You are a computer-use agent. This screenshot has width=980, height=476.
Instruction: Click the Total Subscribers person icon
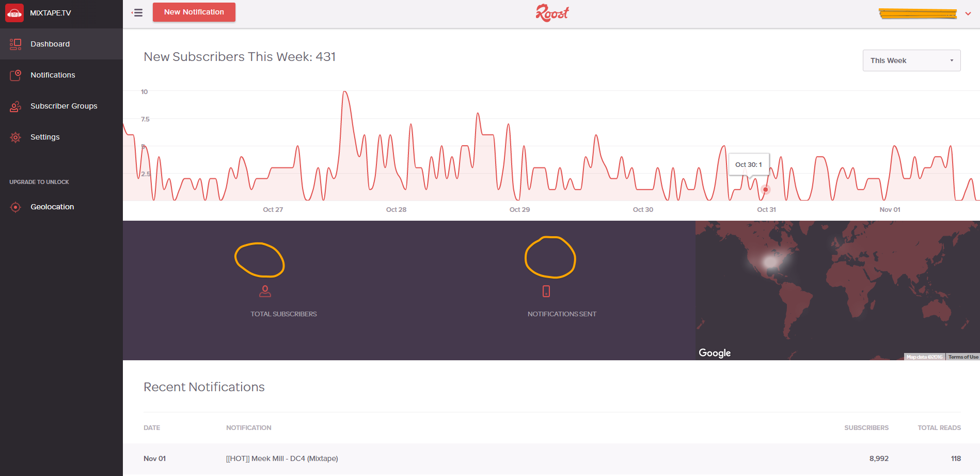[264, 291]
